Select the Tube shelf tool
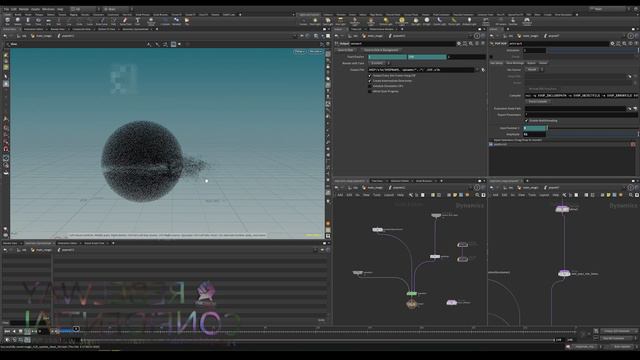This screenshot has height=360, width=640. [x=28, y=21]
